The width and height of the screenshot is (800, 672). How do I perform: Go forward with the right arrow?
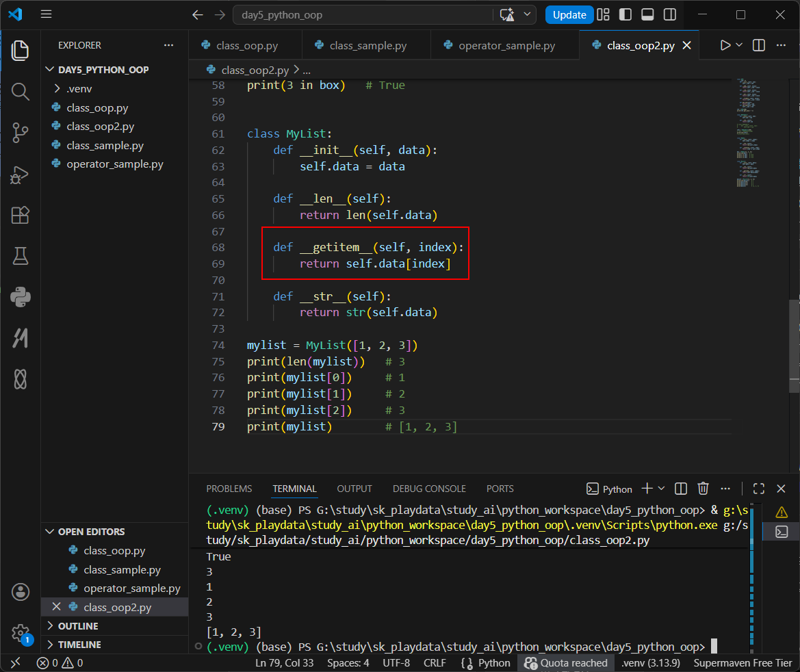point(220,15)
